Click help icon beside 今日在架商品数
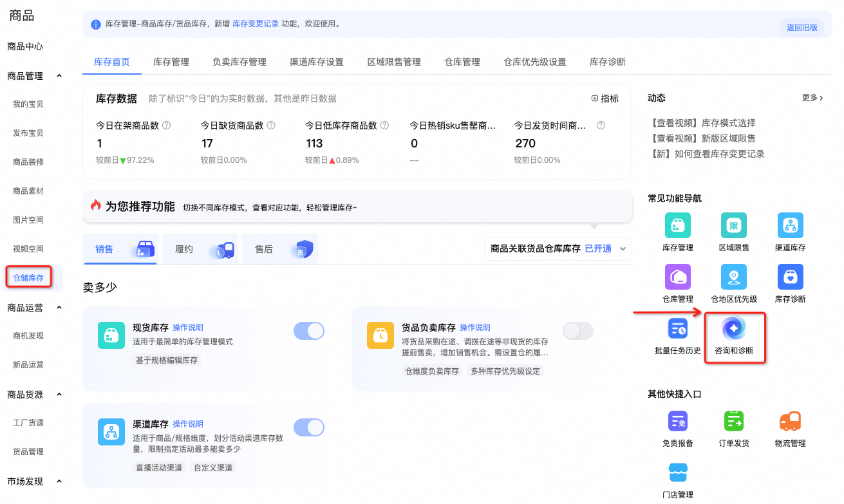This screenshot has width=844, height=504. tap(166, 126)
